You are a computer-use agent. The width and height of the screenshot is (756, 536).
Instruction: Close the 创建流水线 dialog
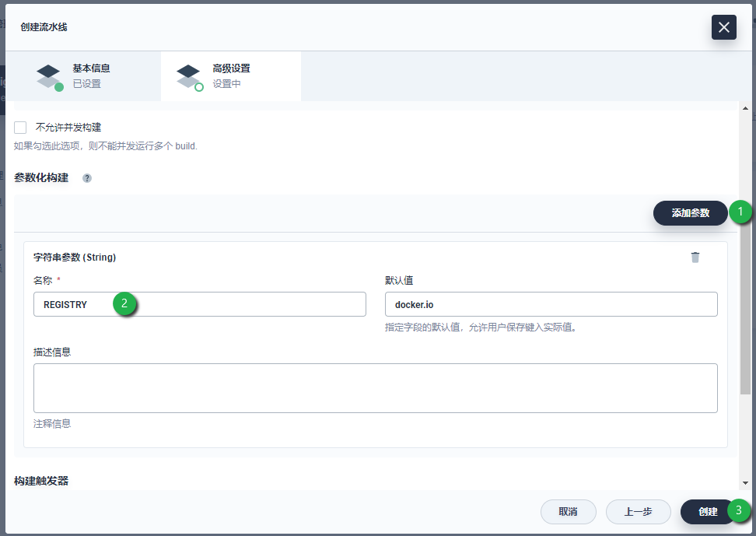723,27
